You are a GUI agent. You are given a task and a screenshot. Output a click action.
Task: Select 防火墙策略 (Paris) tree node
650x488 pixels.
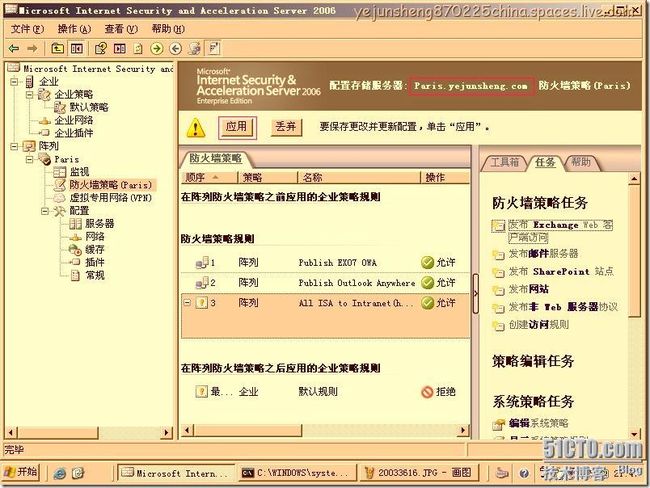point(111,185)
